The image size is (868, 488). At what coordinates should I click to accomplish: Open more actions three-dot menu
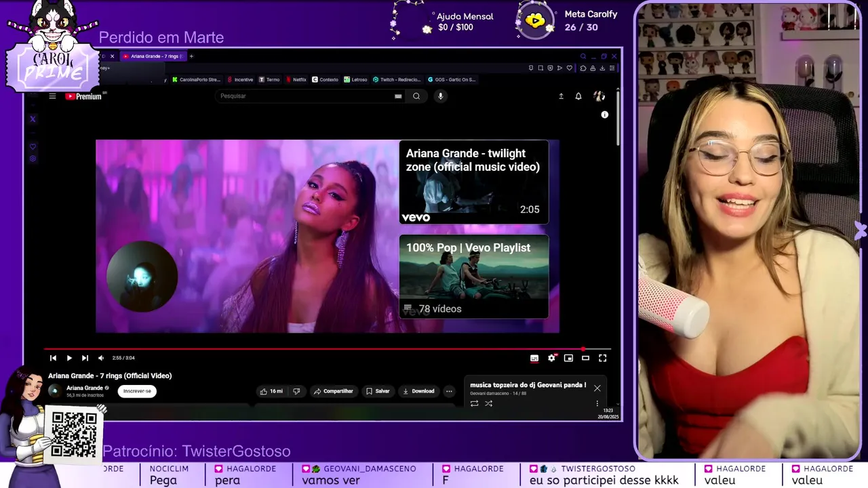[449, 391]
